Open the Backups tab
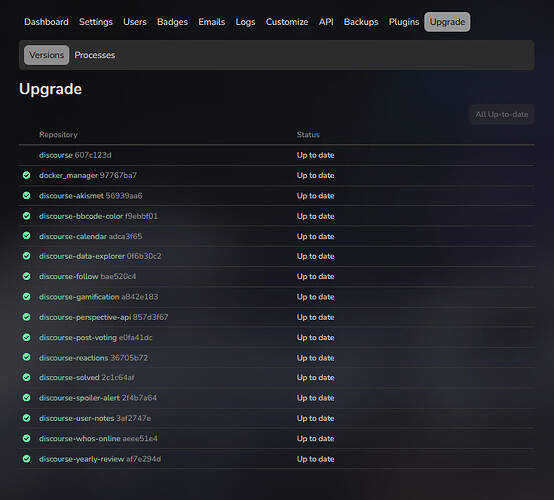 click(x=361, y=22)
